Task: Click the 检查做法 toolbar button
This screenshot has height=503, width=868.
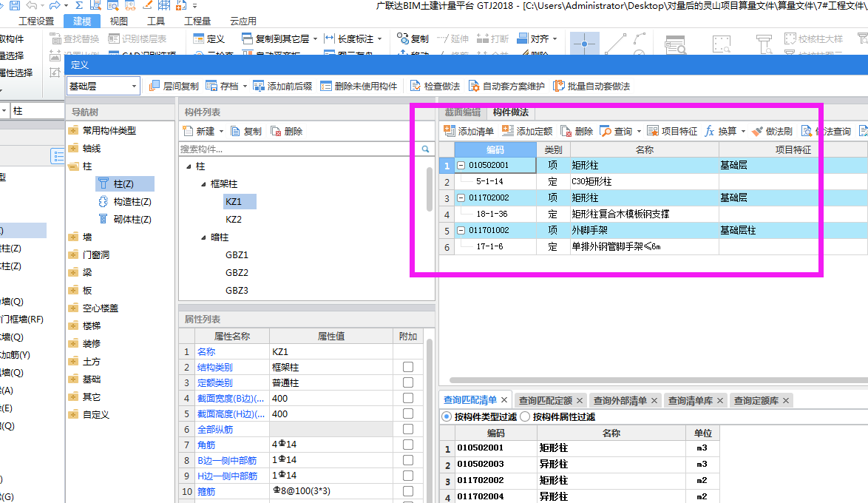Action: coord(435,86)
